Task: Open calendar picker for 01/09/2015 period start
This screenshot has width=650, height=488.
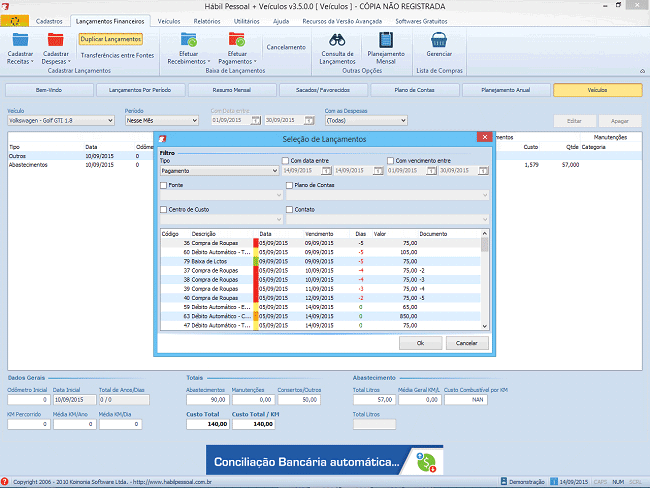Action: (x=256, y=120)
